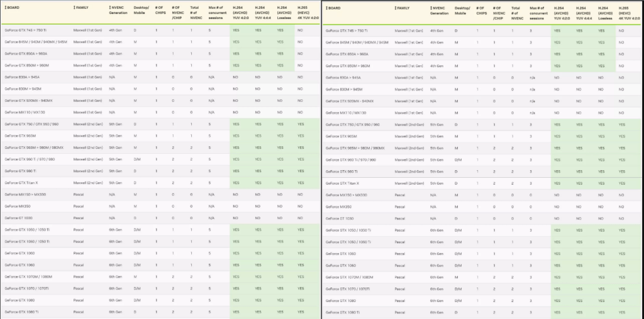Click 'H.264 (AVCHD) YUV 4:4:4' header, right table

584,13
